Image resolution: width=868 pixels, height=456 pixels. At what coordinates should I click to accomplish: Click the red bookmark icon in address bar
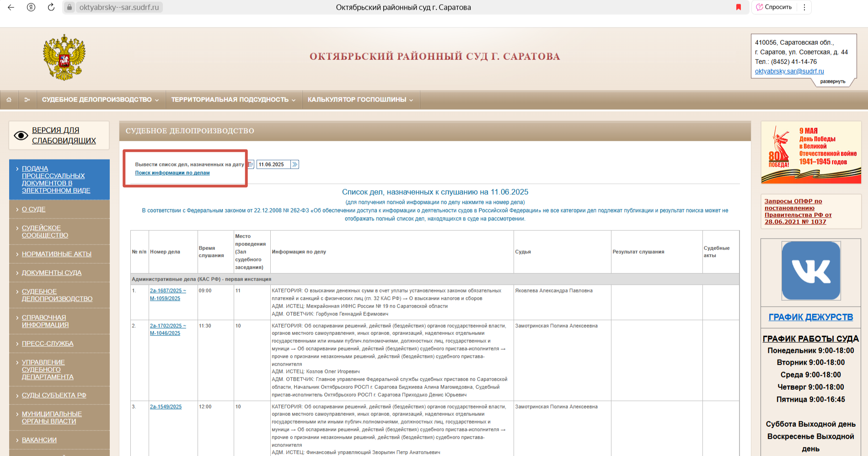738,7
